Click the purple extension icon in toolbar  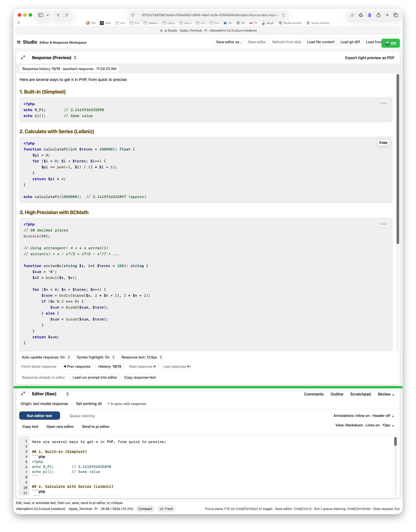[369, 15]
